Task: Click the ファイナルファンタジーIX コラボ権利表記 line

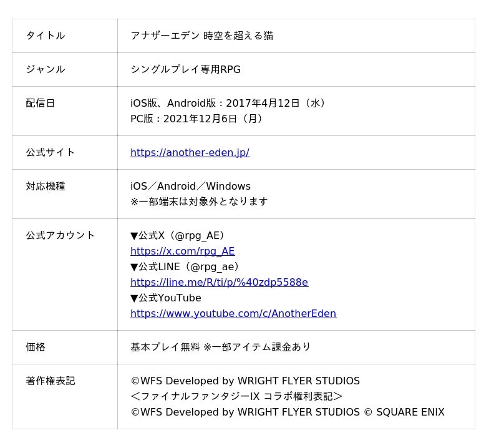Action: tap(236, 396)
